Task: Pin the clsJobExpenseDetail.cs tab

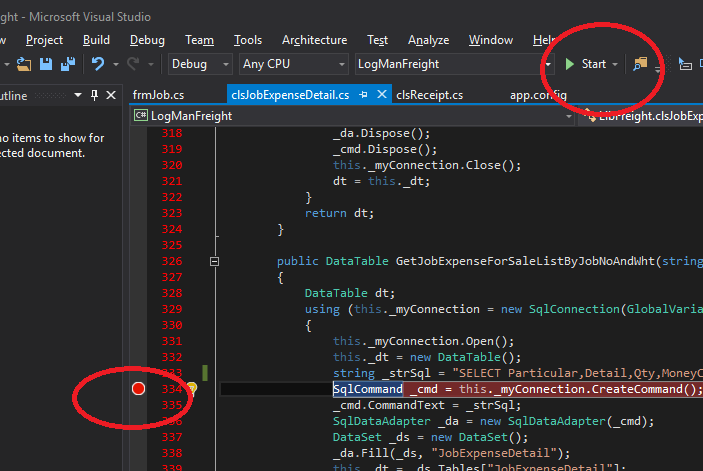Action: pos(363,95)
